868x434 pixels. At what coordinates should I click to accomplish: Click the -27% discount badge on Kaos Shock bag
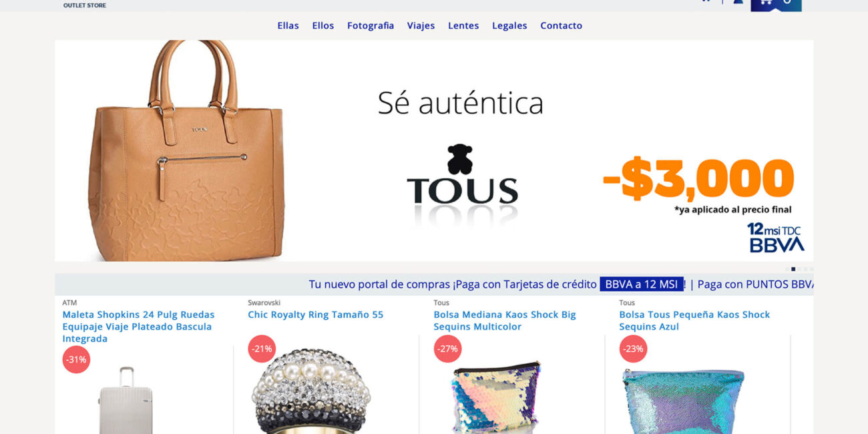click(447, 349)
